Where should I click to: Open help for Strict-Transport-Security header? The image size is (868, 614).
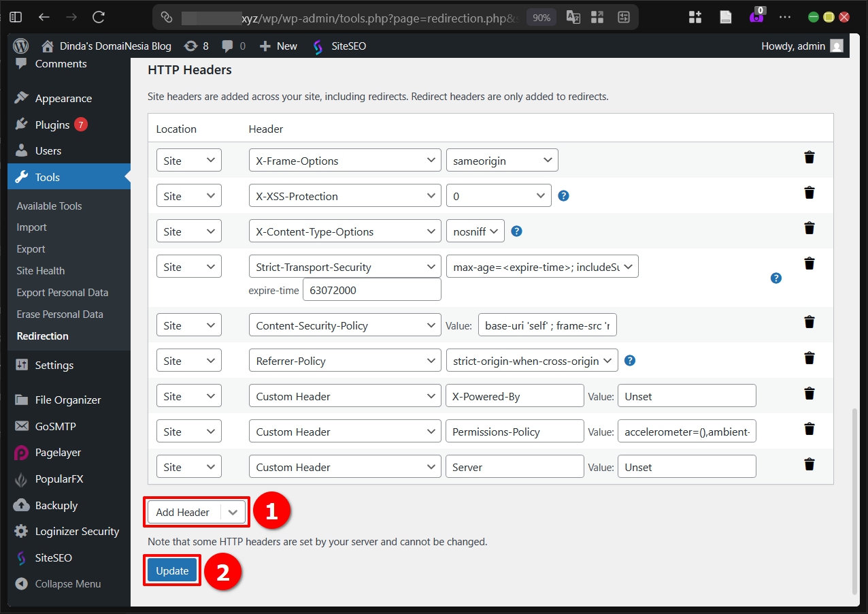(x=775, y=278)
